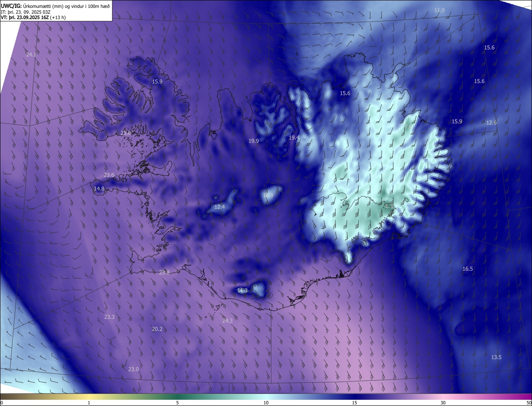The height and width of the screenshot is (406, 532).
Task: Click the 13.5 value on the map
Action: (496, 357)
